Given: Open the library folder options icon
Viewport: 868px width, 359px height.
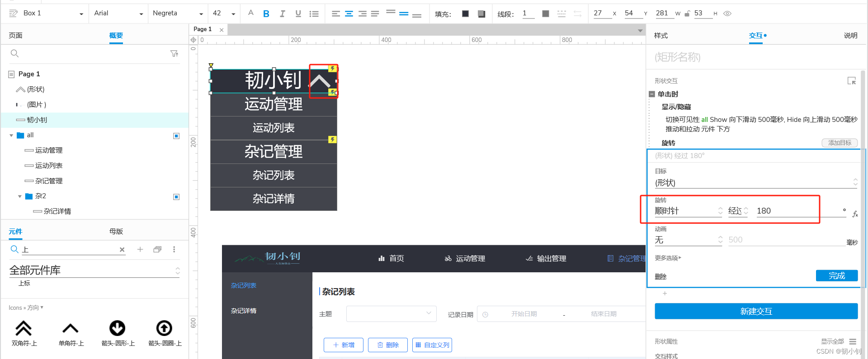Looking at the screenshot, I should coord(157,249).
